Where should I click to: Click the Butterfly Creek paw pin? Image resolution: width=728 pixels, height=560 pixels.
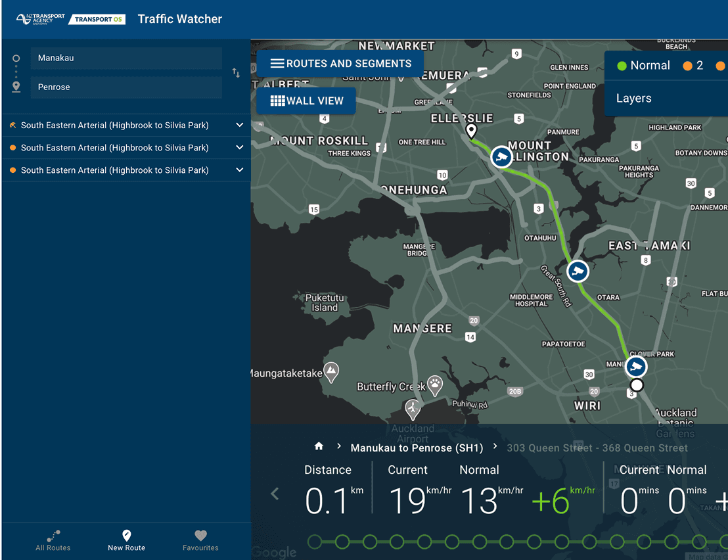point(435,385)
